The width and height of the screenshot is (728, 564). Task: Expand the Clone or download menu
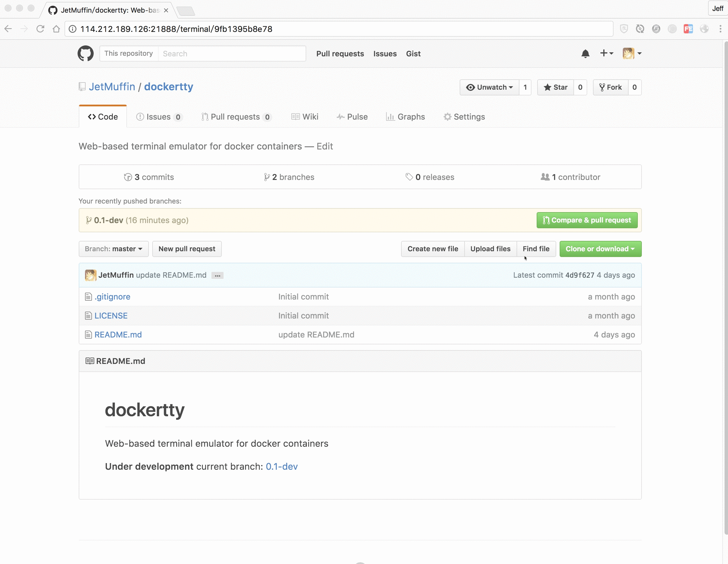600,249
